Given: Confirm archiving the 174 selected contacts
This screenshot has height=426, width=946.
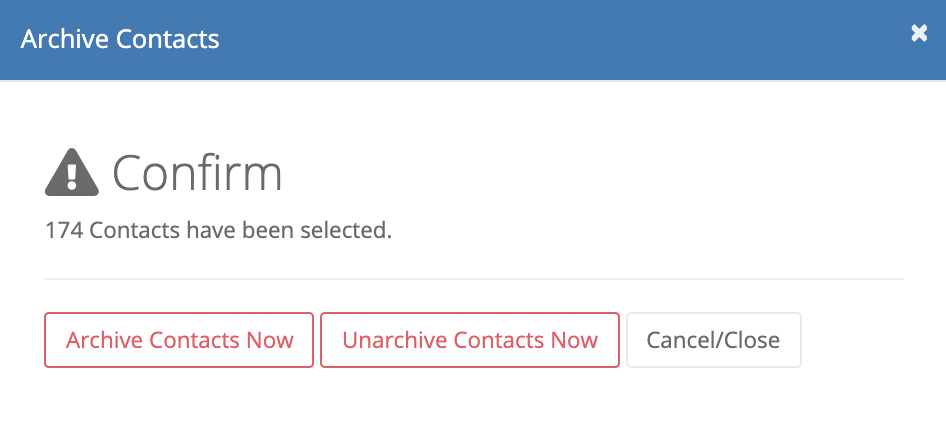Looking at the screenshot, I should [179, 340].
